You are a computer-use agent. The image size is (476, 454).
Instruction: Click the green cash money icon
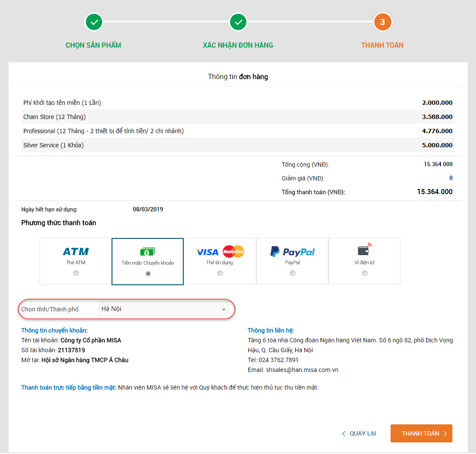pos(148,252)
